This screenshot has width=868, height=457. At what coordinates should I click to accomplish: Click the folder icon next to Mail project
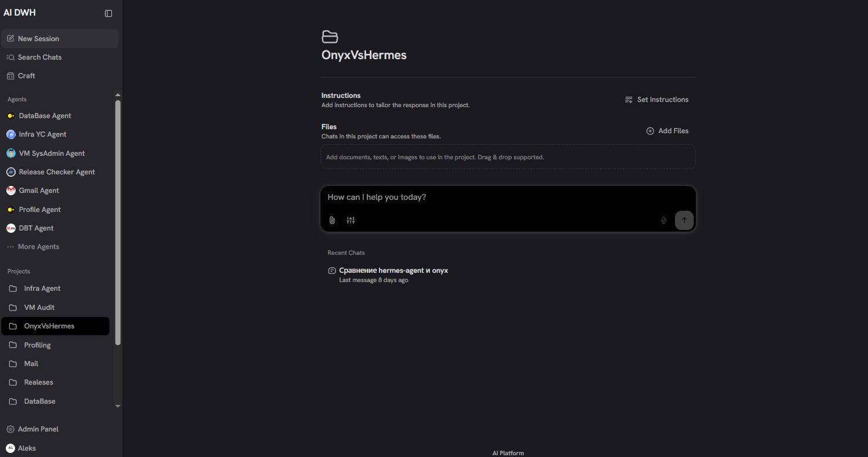pyautogui.click(x=13, y=364)
